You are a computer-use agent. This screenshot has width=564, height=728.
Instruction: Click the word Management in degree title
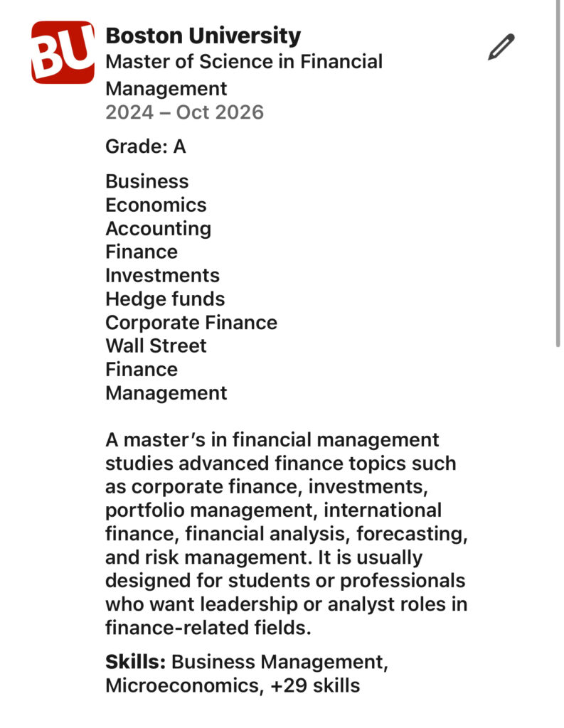(166, 89)
